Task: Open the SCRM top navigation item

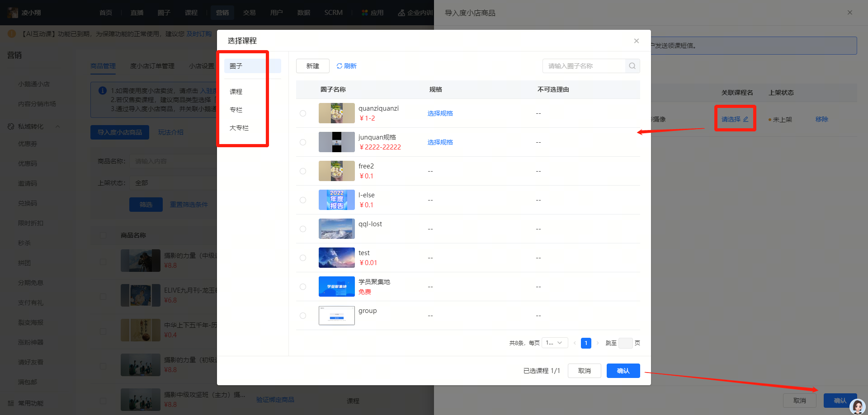Action: pos(334,13)
